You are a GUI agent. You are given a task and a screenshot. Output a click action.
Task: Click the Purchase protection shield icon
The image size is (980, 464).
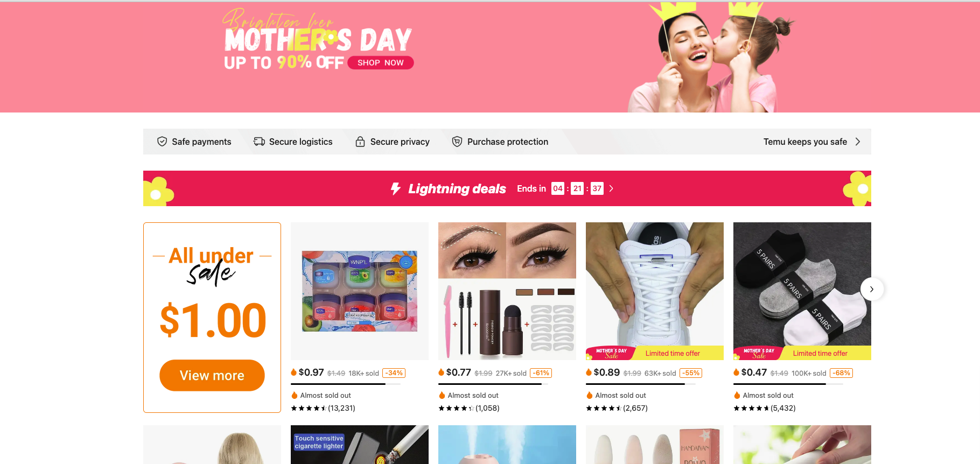pyautogui.click(x=457, y=142)
